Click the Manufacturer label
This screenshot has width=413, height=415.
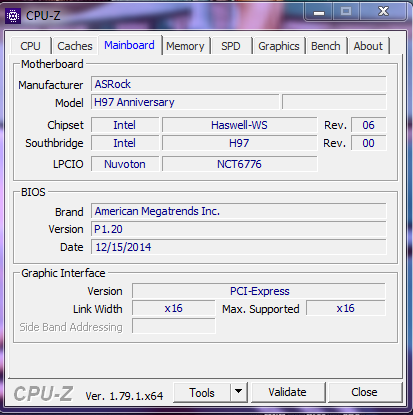pyautogui.click(x=50, y=85)
